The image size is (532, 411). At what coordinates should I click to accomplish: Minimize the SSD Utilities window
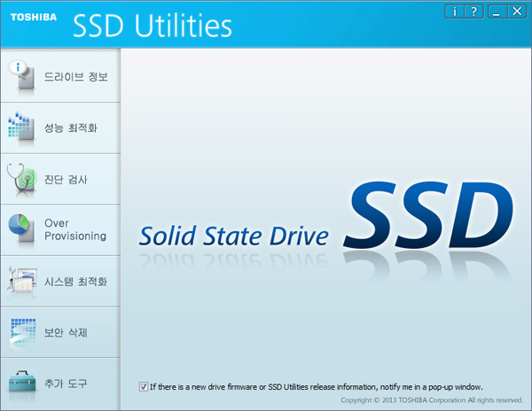pos(497,12)
